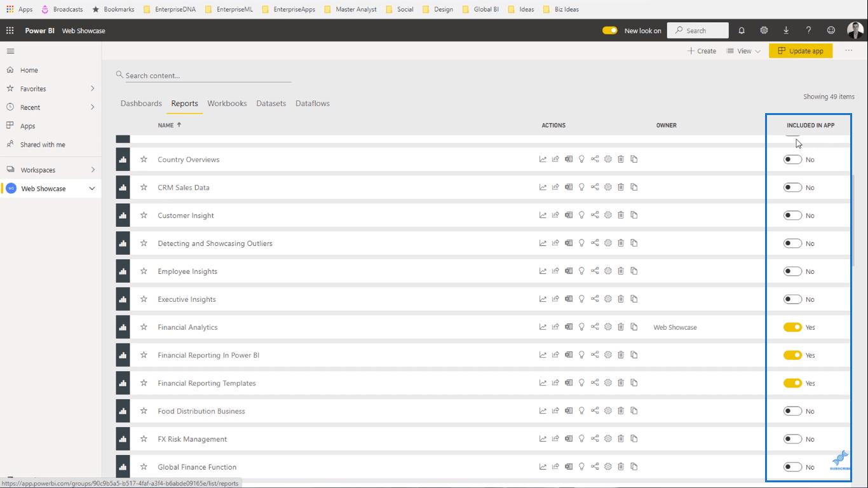Open the download menu in header
Viewport: 868px width, 488px height.
[x=786, y=30]
